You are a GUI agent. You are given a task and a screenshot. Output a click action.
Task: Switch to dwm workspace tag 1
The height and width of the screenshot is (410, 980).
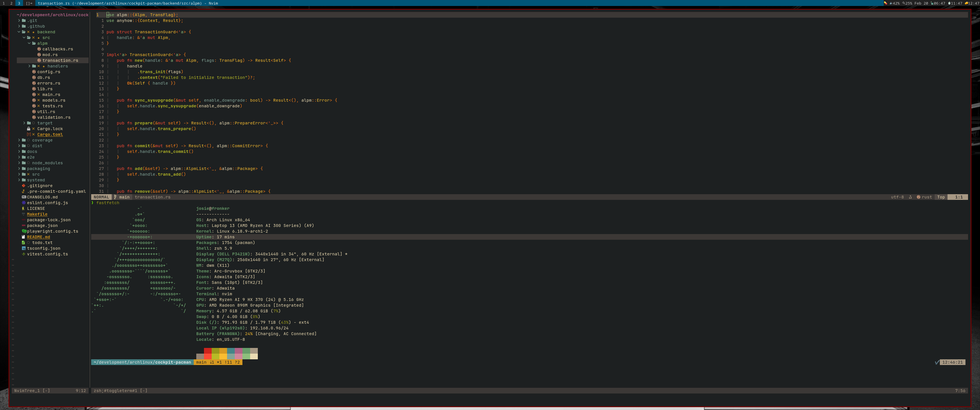tap(4, 3)
